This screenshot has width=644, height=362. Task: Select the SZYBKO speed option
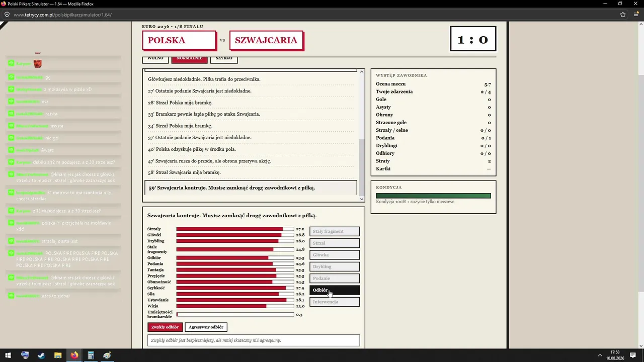pyautogui.click(x=224, y=59)
